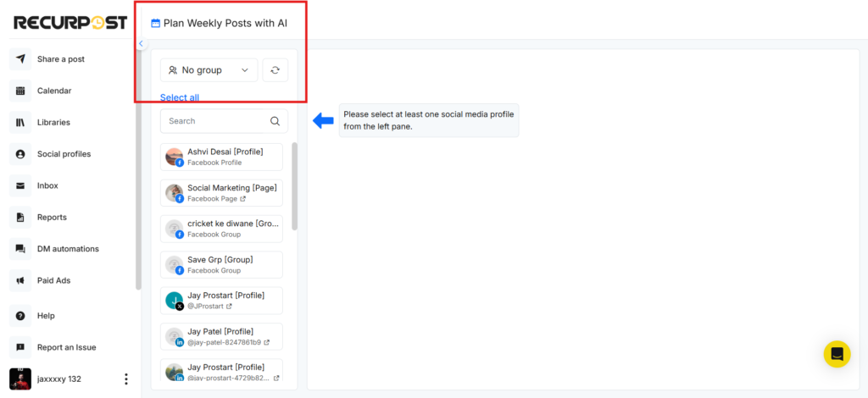Click the DM automations chat icon

tap(20, 249)
